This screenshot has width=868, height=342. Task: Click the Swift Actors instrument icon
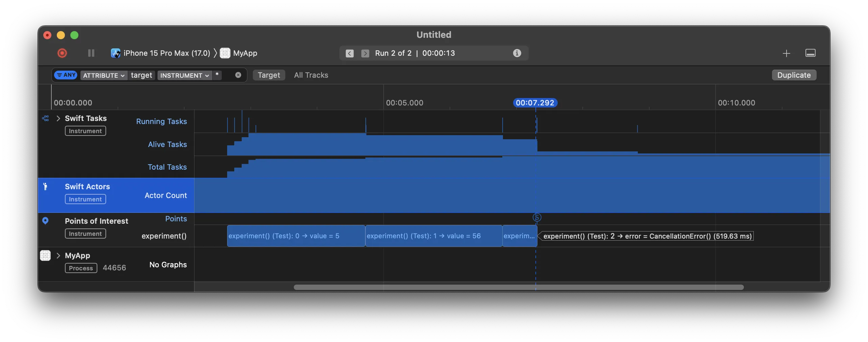(x=45, y=187)
